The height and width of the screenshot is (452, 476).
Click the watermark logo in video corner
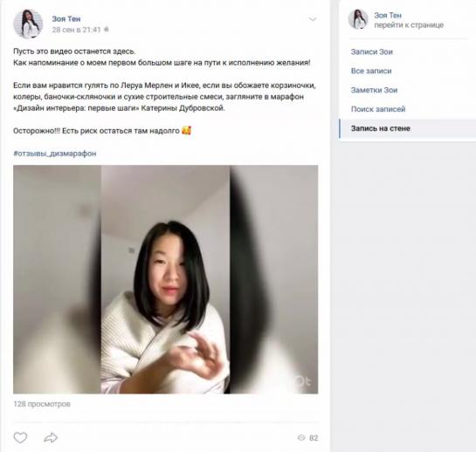point(302,382)
